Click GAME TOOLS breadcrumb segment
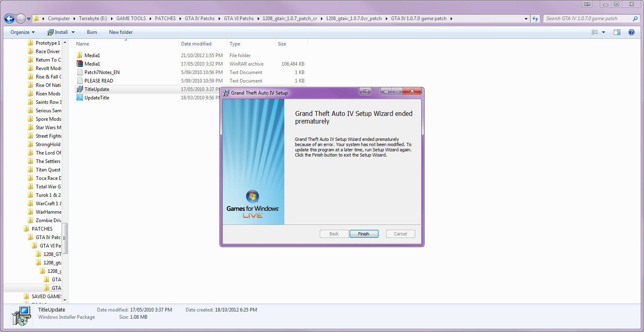 (131, 19)
